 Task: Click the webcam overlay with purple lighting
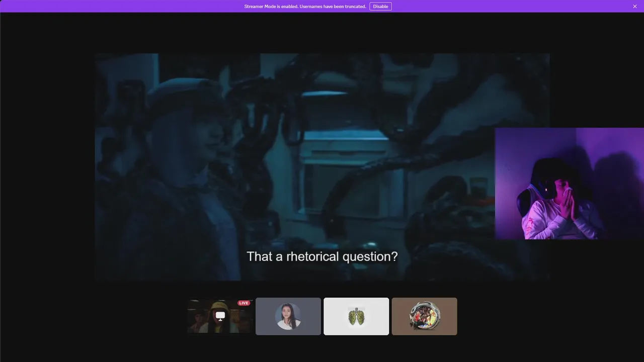tap(570, 184)
